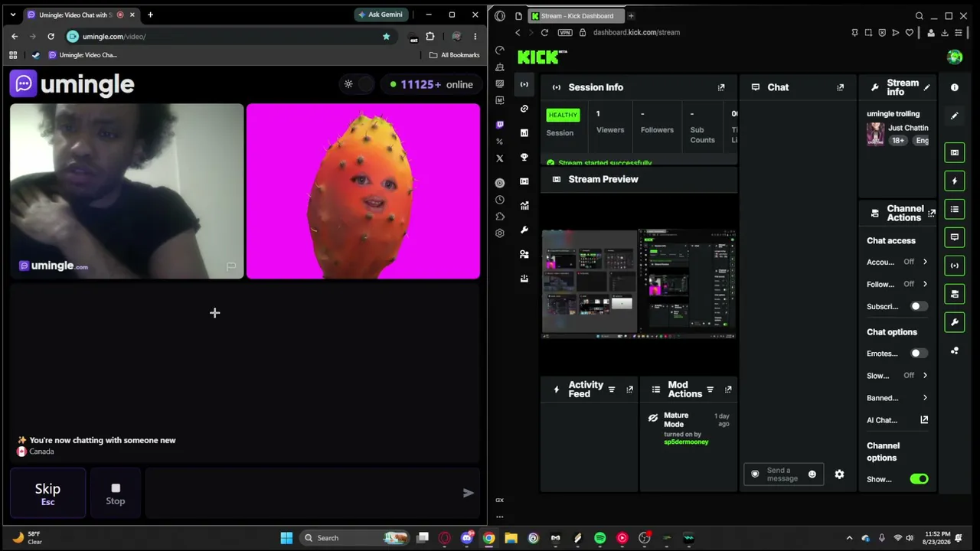Reload the Kick dashboard page

544,33
